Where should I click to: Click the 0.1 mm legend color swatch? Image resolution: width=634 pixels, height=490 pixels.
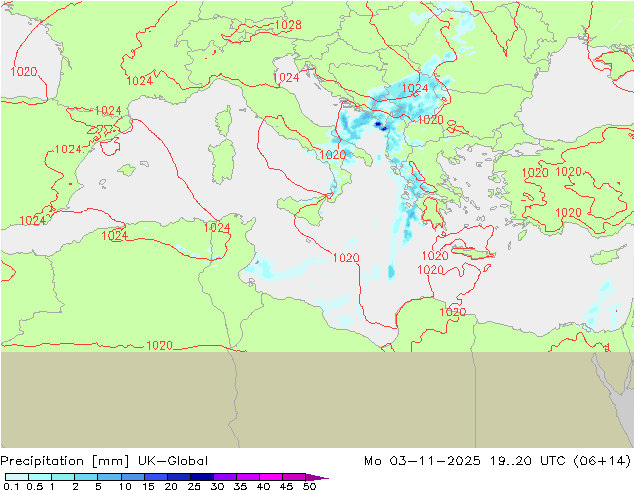coord(17,477)
